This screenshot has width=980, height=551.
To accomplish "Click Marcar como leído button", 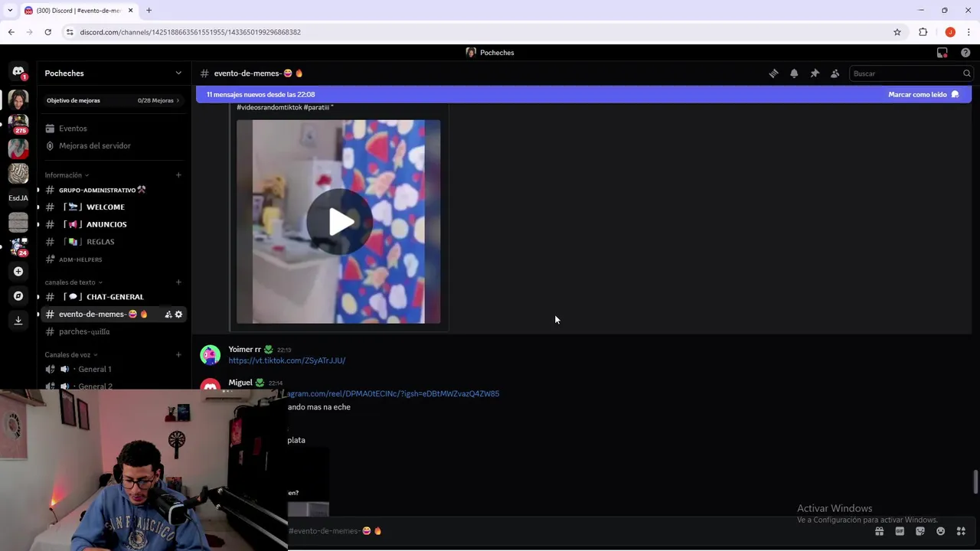I will (923, 95).
